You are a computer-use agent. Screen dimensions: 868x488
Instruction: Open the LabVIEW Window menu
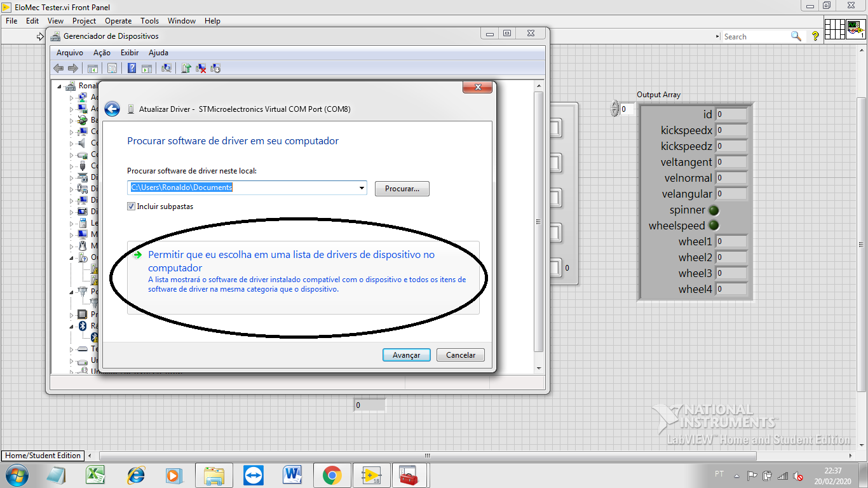pos(182,21)
